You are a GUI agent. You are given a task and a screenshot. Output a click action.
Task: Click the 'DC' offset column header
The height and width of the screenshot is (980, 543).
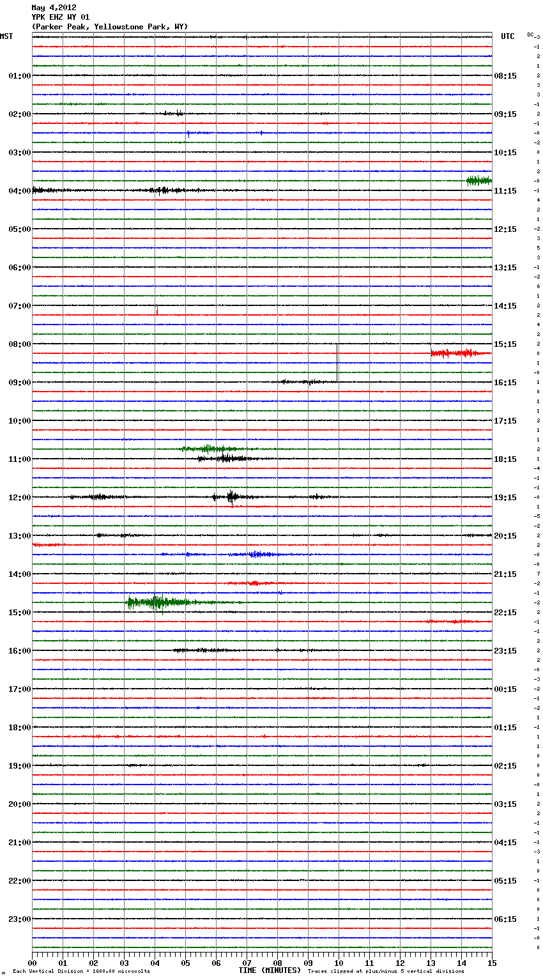coord(530,34)
